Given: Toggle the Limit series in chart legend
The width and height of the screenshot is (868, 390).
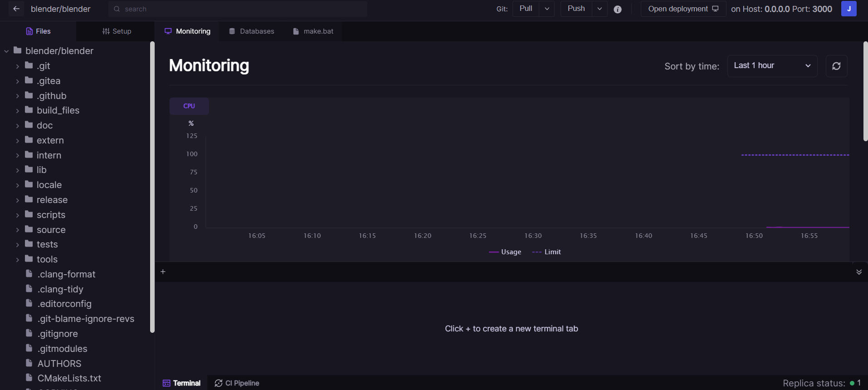Looking at the screenshot, I should point(547,252).
